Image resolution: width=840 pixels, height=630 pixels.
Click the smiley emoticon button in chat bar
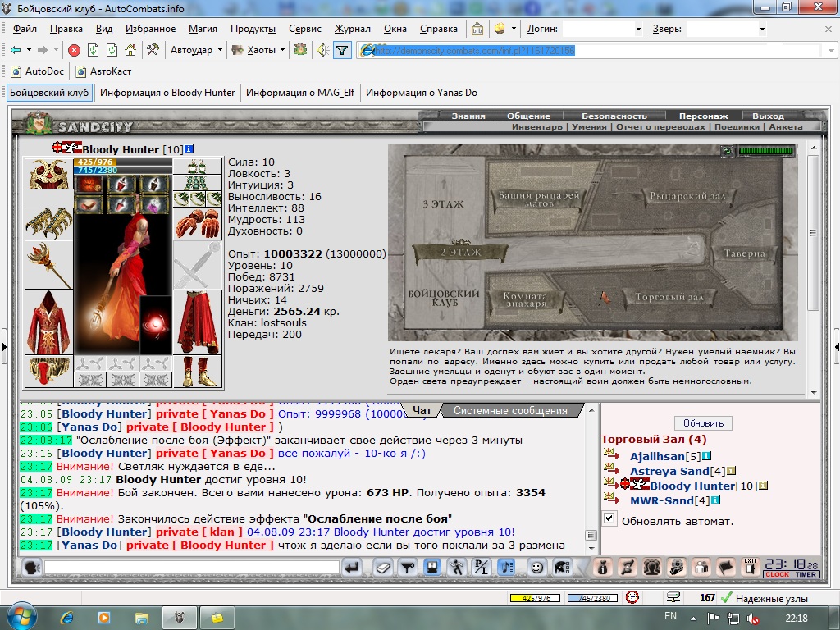536,568
